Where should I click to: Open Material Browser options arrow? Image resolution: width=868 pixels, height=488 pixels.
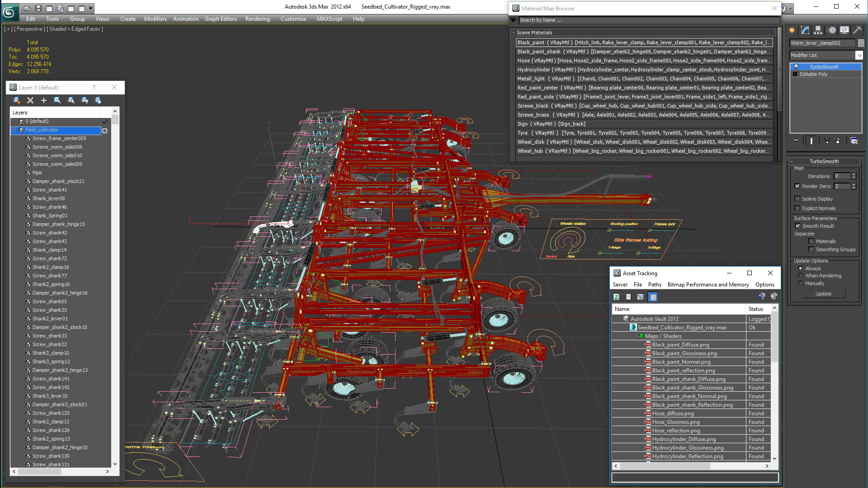coord(513,20)
